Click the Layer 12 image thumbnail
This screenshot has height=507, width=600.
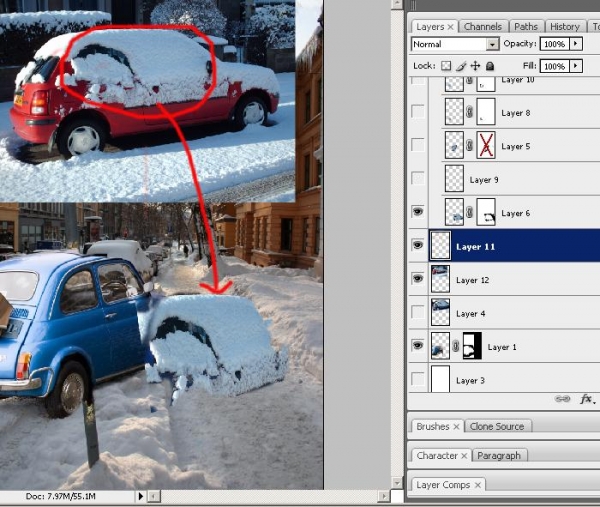[440, 279]
